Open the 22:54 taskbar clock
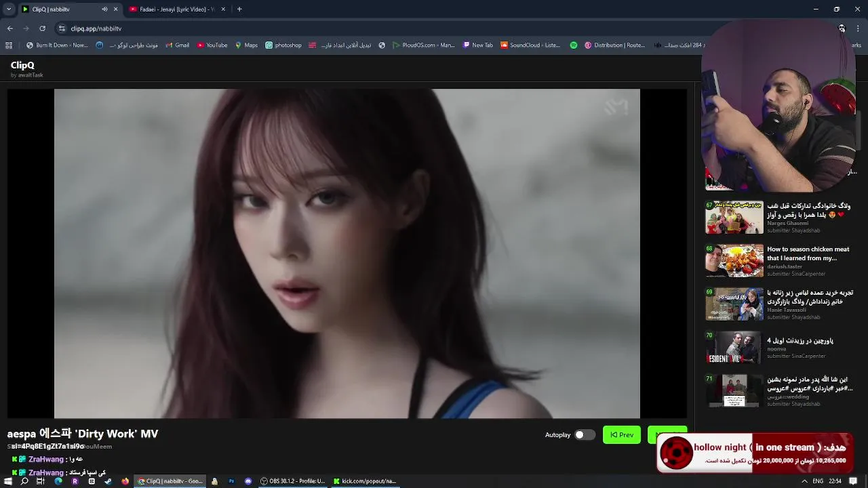 pyautogui.click(x=835, y=481)
